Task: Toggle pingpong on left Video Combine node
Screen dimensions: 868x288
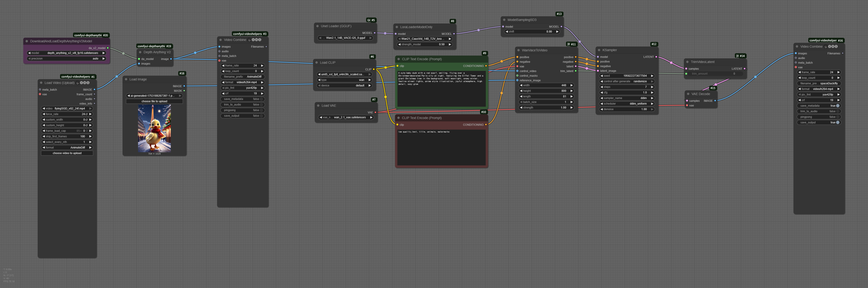Action: [261, 110]
